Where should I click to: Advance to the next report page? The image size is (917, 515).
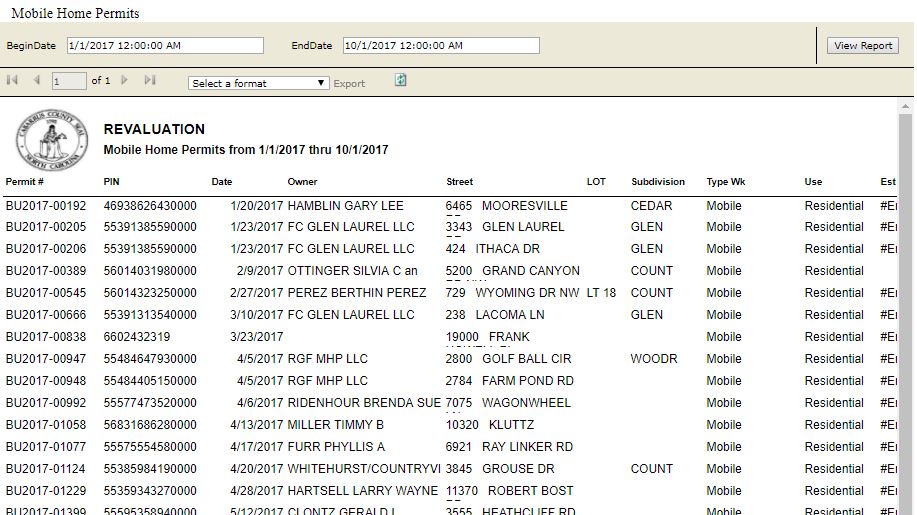point(125,81)
